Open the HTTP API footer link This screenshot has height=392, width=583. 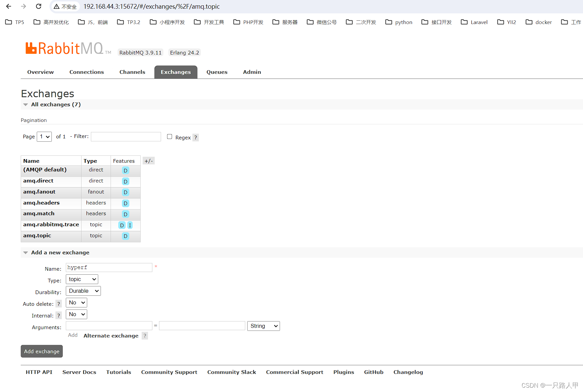pos(39,372)
